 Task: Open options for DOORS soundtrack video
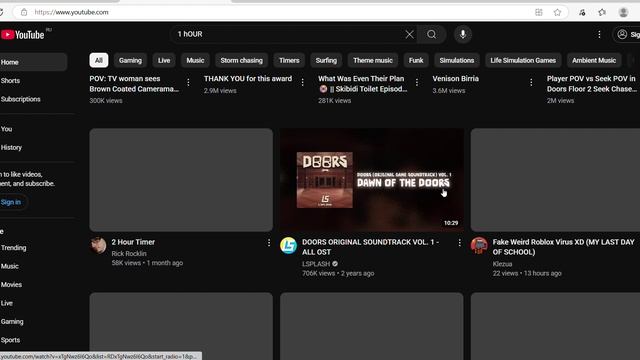coord(459,243)
